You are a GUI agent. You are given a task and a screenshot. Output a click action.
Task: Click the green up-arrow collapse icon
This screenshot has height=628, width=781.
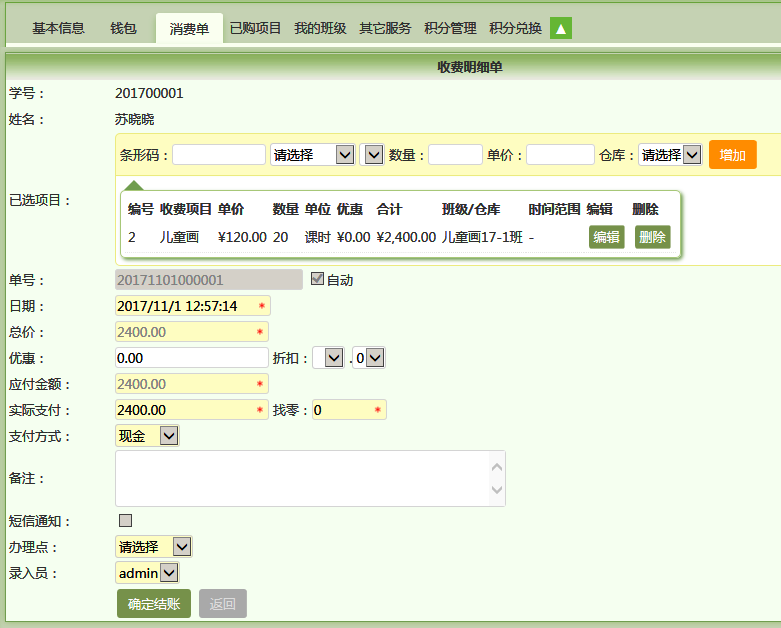click(x=560, y=29)
